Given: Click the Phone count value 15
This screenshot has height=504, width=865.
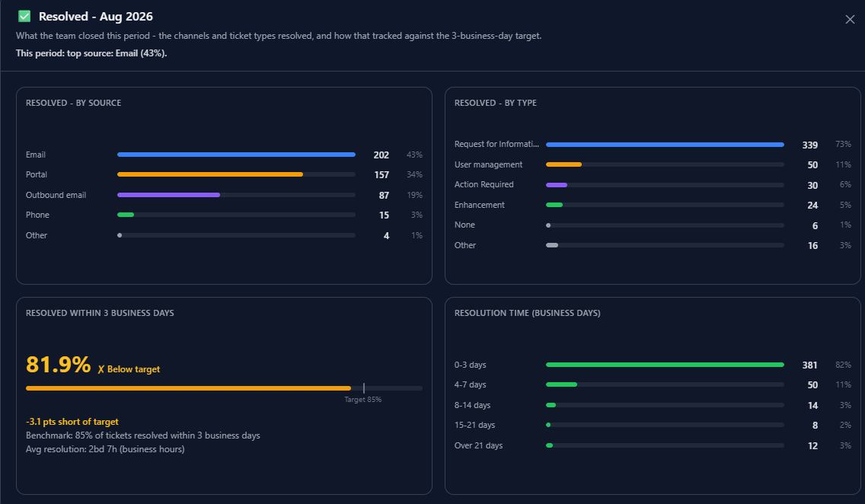Looking at the screenshot, I should coord(384,215).
